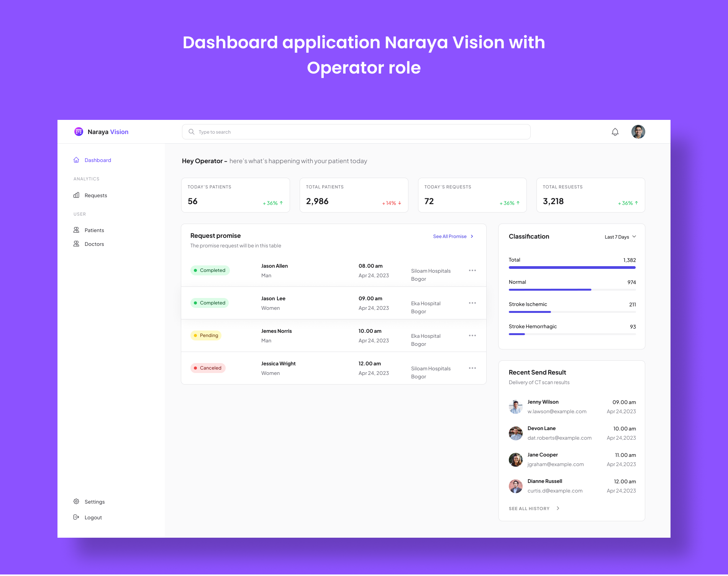Screen dimensions: 728x576
Task: Click the Doctors people icon
Action: click(x=76, y=244)
